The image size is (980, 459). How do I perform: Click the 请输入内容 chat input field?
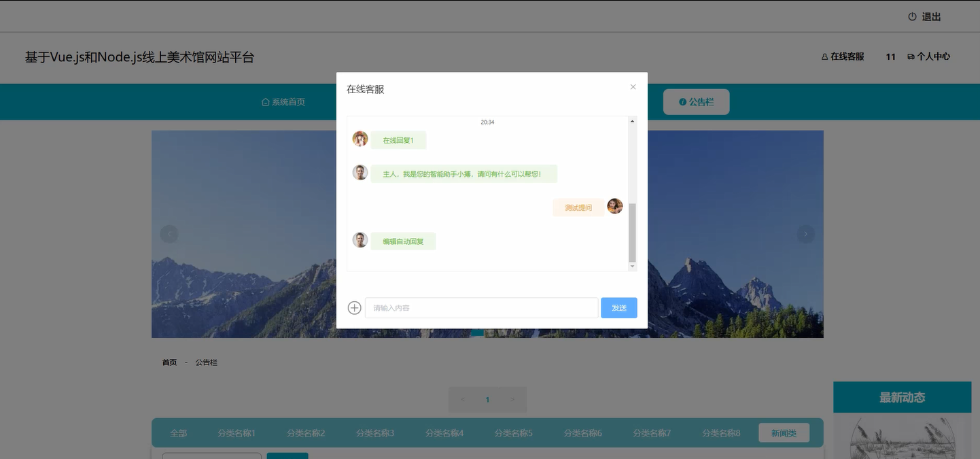point(481,307)
